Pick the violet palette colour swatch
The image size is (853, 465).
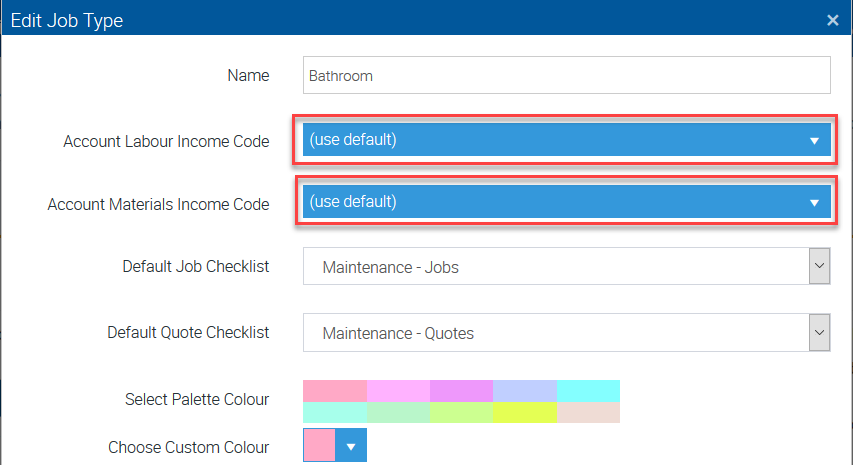point(461,390)
